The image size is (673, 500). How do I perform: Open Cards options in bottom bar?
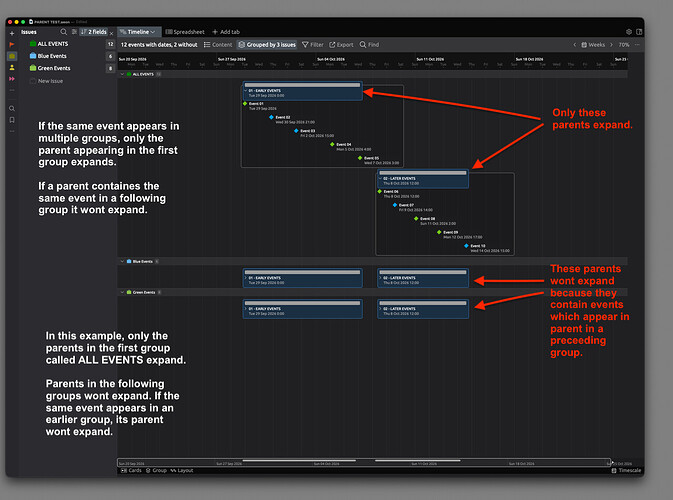tap(131, 471)
